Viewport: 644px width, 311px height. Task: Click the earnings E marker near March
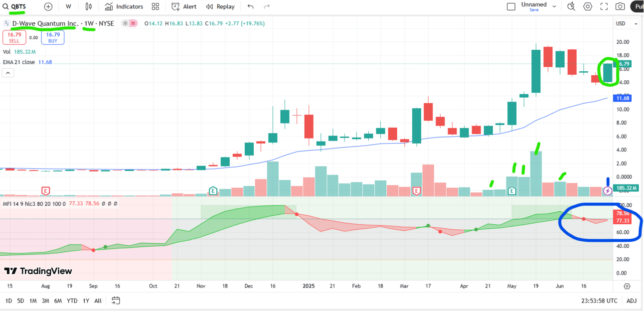click(416, 190)
